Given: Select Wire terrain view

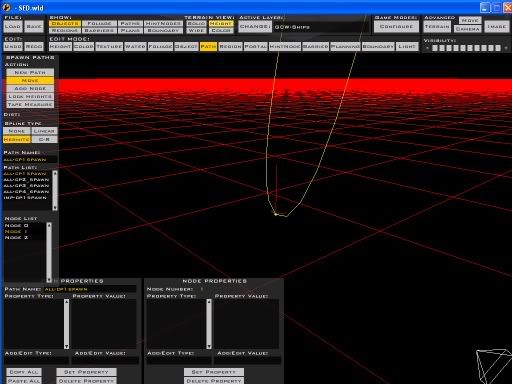Looking at the screenshot, I should tap(196, 30).
